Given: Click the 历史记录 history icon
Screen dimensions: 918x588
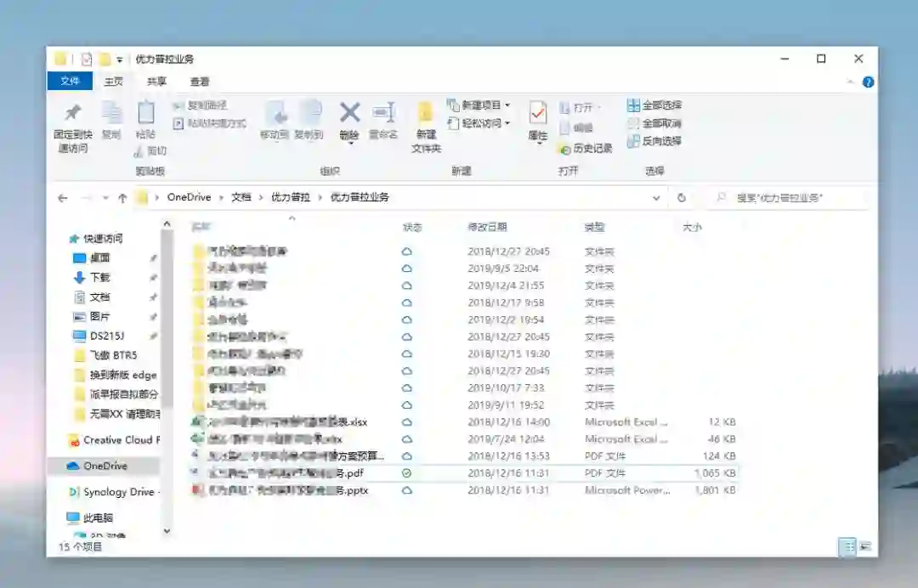Looking at the screenshot, I should point(564,150).
